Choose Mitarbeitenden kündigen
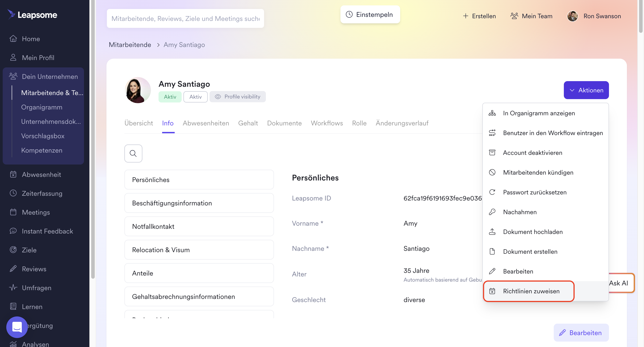644x347 pixels. click(545, 172)
